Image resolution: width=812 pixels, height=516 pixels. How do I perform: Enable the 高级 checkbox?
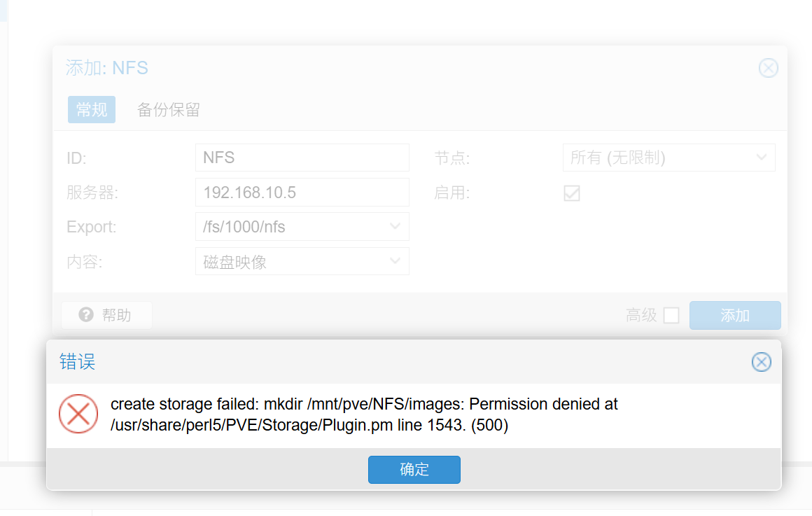[671, 316]
